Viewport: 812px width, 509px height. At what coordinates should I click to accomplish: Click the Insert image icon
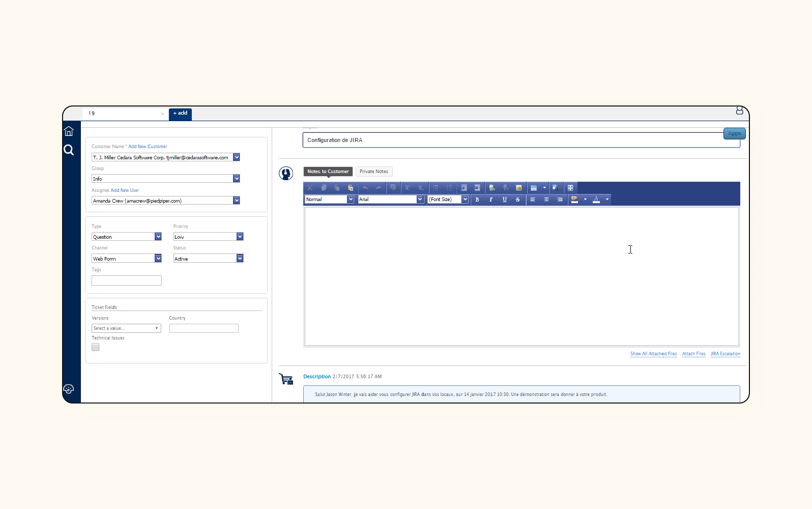point(519,188)
